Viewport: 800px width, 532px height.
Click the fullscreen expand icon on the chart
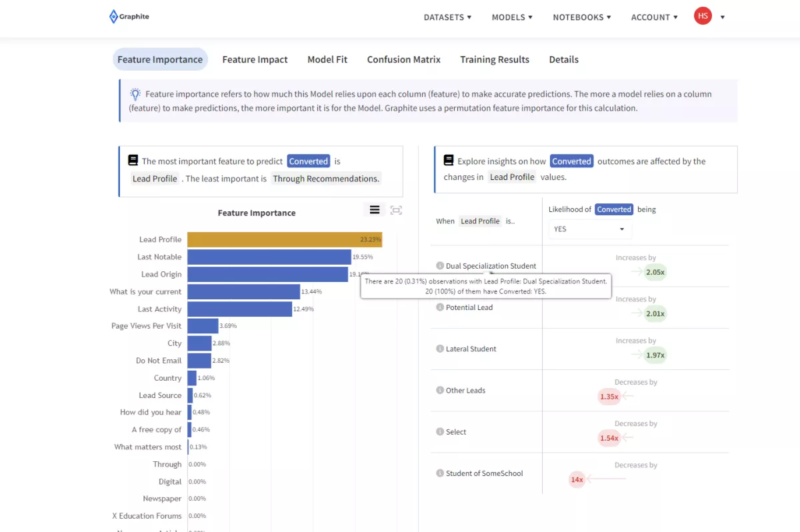pos(396,209)
